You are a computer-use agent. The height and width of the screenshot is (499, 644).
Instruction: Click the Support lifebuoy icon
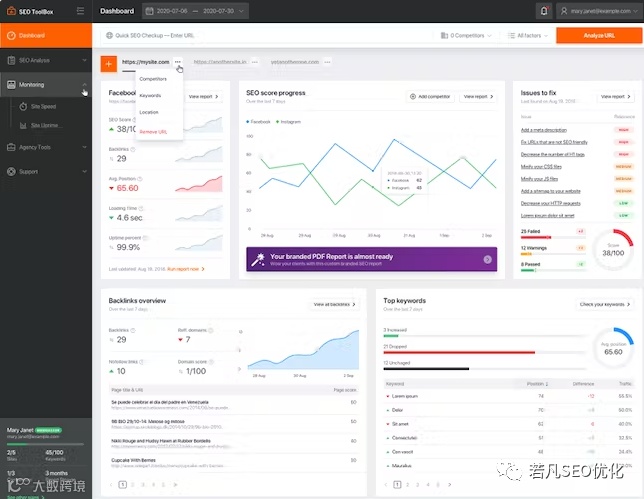click(x=11, y=172)
